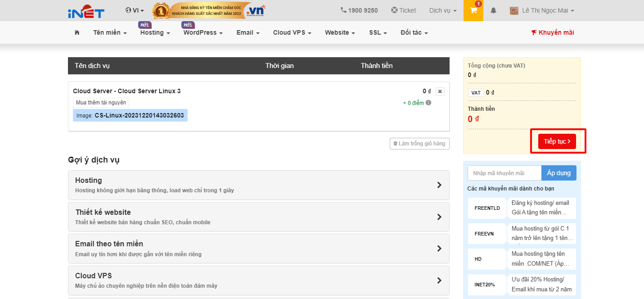Expand the Website menu

point(340,32)
